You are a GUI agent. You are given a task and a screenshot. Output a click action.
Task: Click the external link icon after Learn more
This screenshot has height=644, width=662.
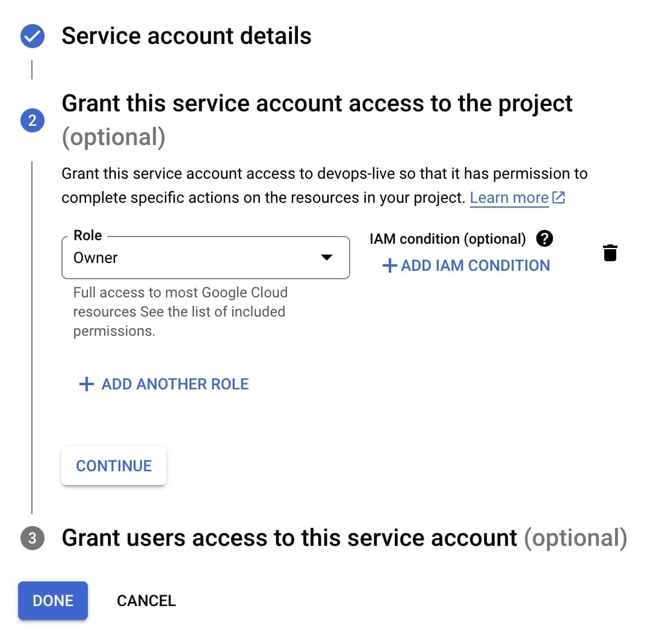pyautogui.click(x=558, y=197)
